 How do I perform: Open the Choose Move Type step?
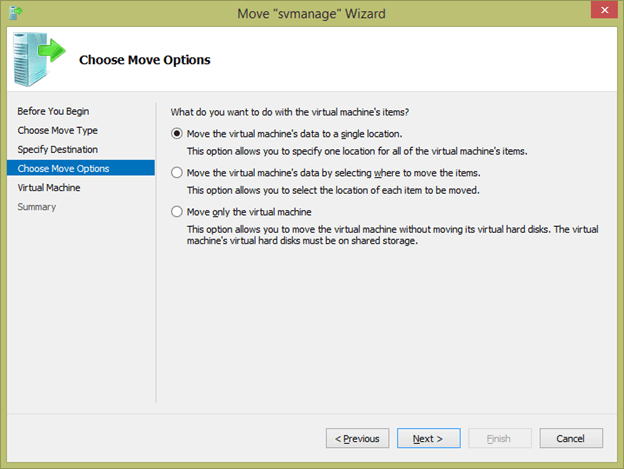click(x=58, y=130)
